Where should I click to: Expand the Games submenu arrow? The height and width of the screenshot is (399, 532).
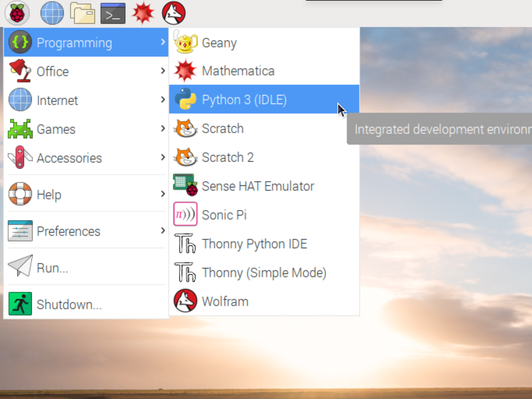tap(163, 128)
